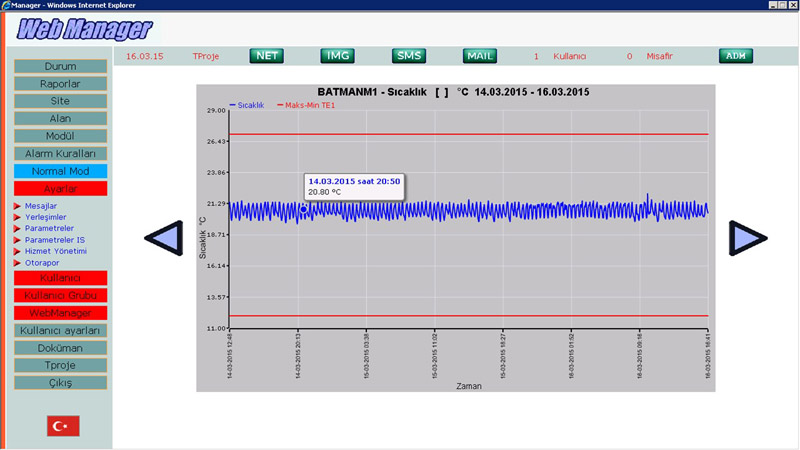
Task: Click the Zaman axis label
Action: tap(469, 386)
